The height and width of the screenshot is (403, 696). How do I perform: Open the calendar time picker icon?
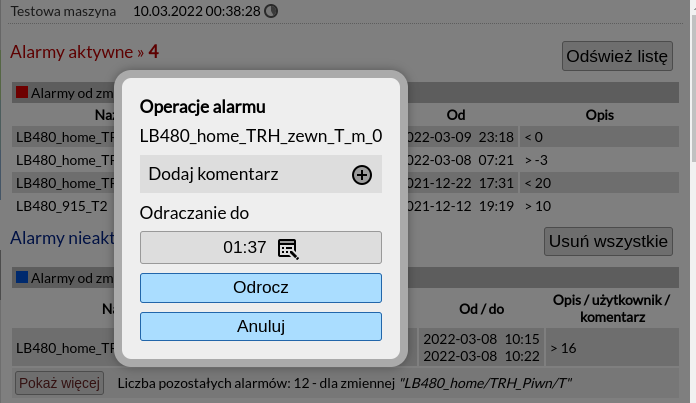pyautogui.click(x=288, y=249)
